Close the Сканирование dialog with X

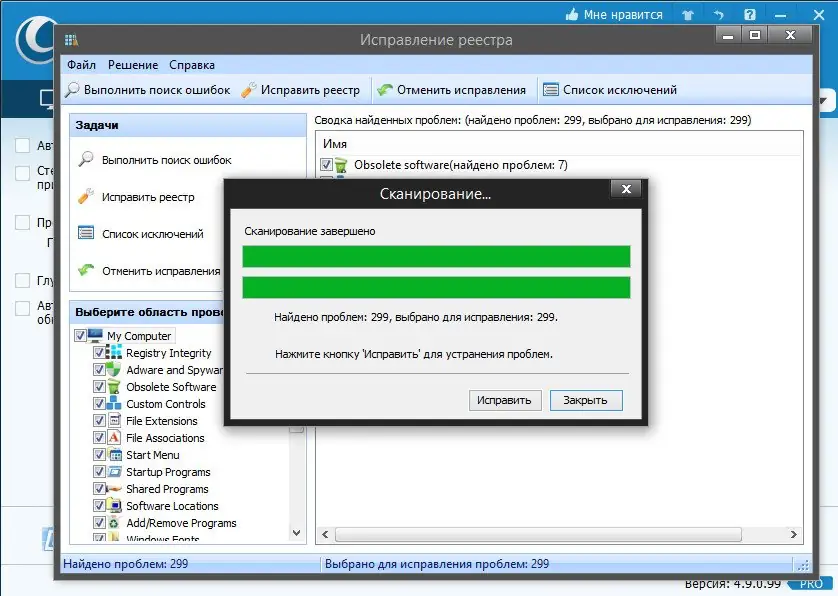click(x=626, y=189)
